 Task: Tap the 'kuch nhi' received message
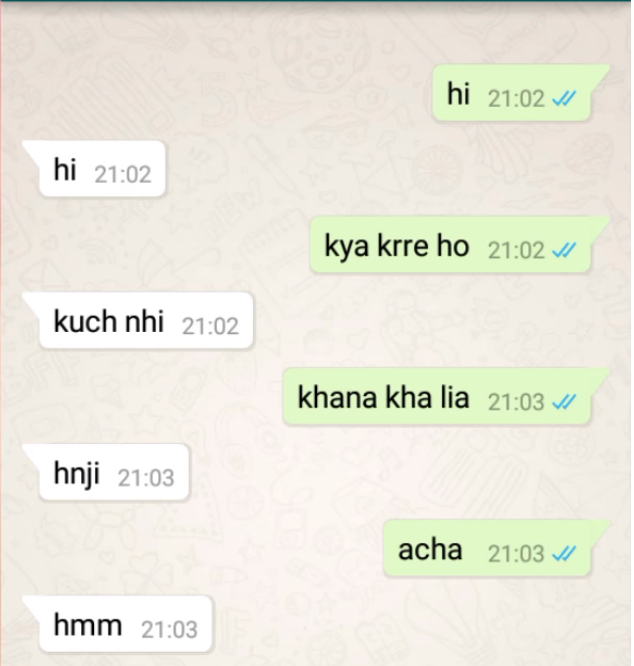pos(146,320)
